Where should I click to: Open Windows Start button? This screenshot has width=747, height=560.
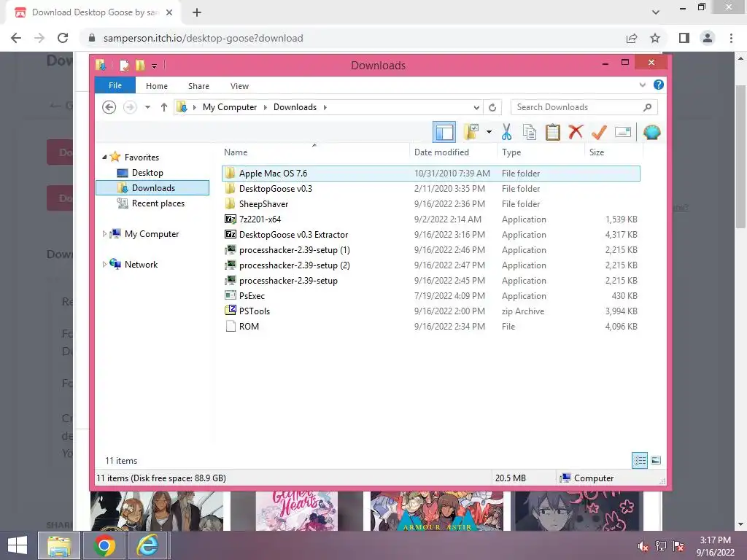[x=18, y=545]
